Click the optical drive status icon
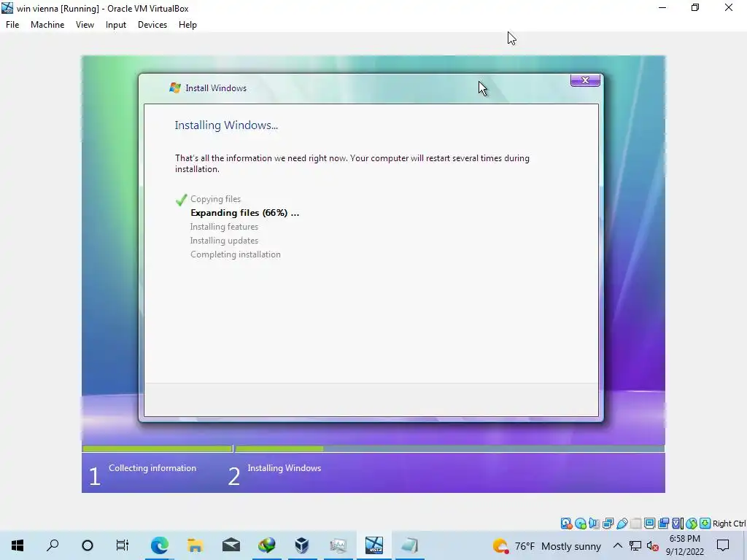Viewport: 747px width, 560px height. click(580, 524)
